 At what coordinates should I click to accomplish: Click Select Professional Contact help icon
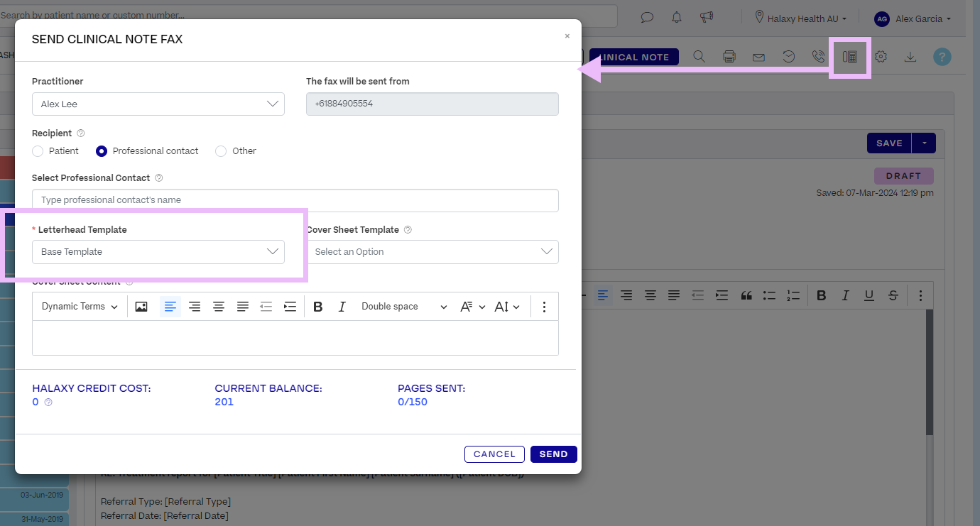[x=158, y=178]
